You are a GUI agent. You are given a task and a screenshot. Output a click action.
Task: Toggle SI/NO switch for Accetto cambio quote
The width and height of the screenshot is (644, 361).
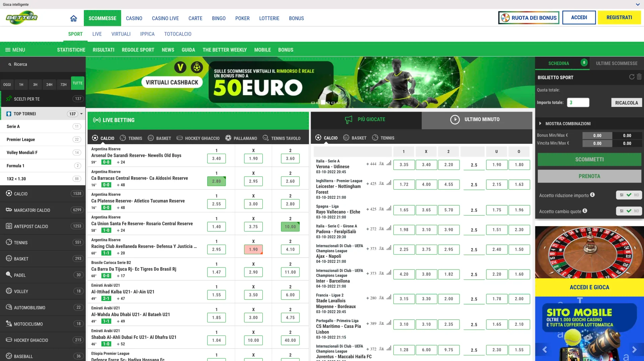tap(629, 211)
